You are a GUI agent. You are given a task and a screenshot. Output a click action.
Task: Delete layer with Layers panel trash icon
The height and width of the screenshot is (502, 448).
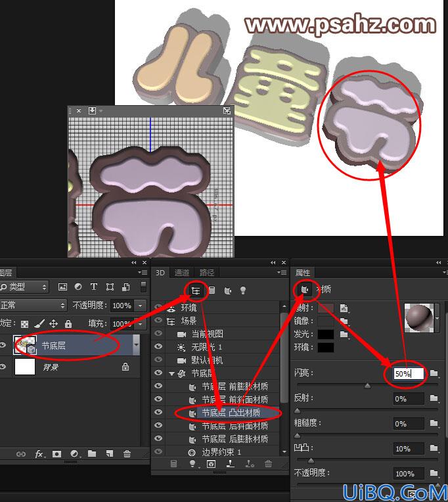pos(127,453)
